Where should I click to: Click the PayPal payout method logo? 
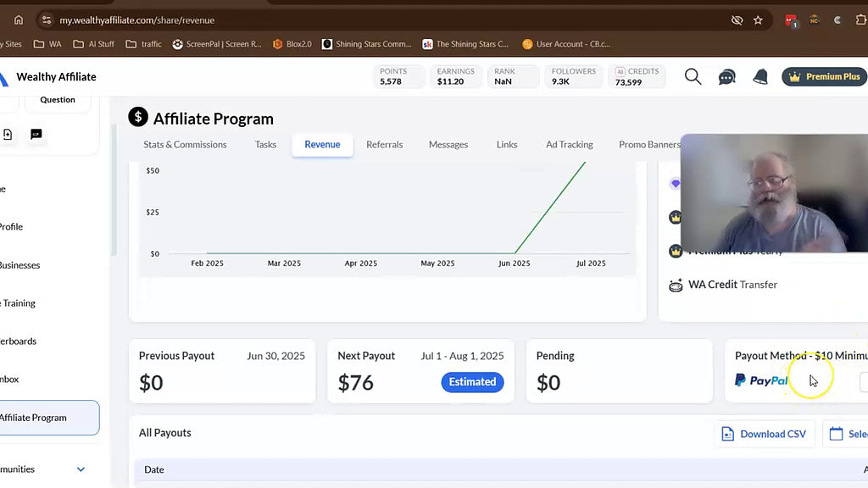760,380
